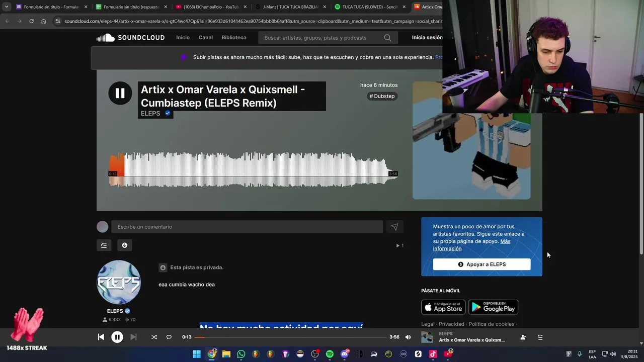Click the small artwork in the player bar
The image size is (644, 362).
(427, 337)
